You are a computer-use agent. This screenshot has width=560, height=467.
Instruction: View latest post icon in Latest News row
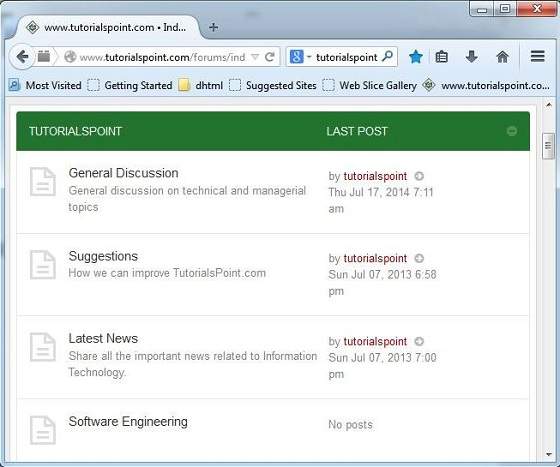coord(419,341)
